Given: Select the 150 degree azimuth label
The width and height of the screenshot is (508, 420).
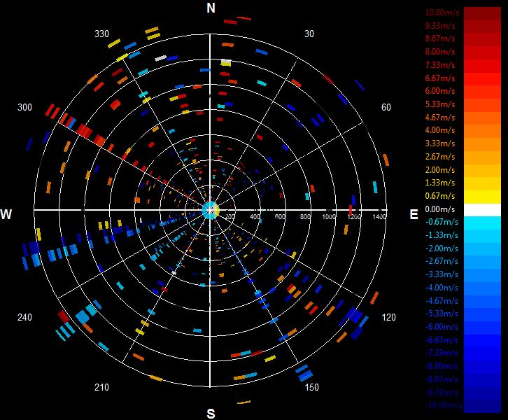Looking at the screenshot, I should click(x=311, y=387).
